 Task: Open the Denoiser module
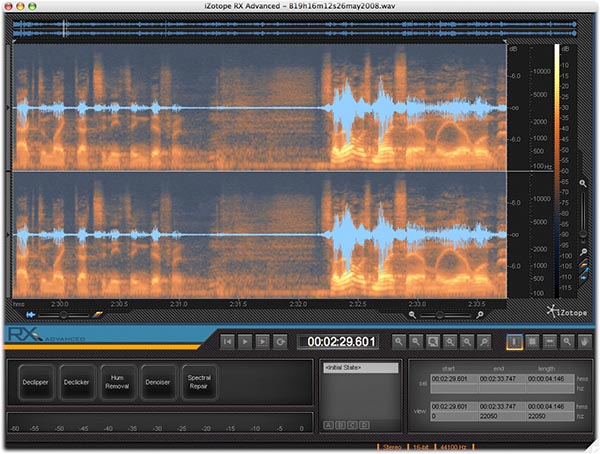pyautogui.click(x=158, y=382)
